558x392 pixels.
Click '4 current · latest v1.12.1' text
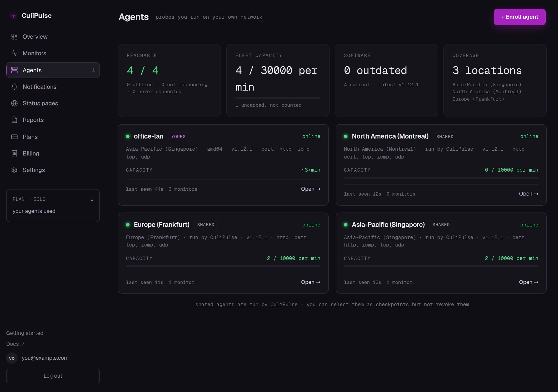tap(381, 84)
